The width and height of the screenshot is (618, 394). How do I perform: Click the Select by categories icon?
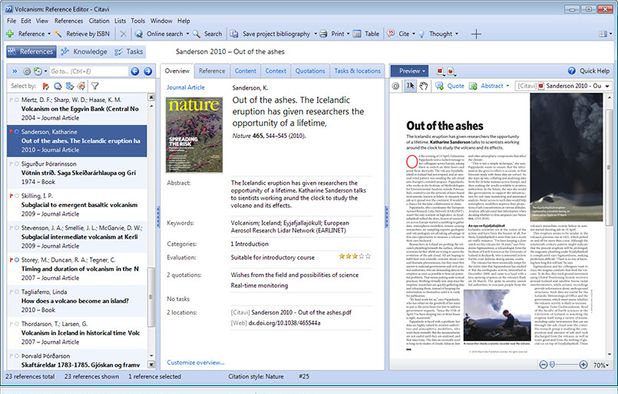70,86
